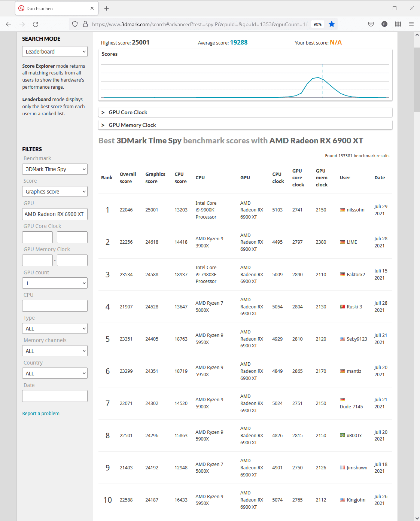Open the Report a problem link
This screenshot has width=420, height=521.
41,414
